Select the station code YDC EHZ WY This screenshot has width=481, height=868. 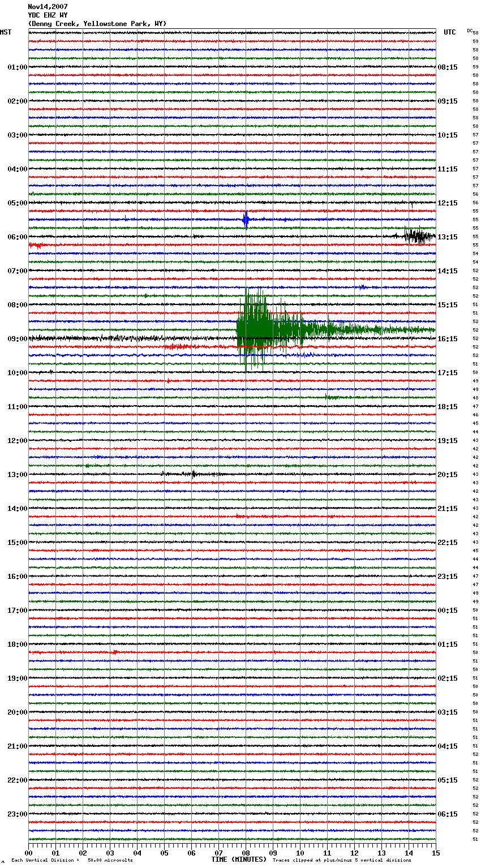pos(48,15)
